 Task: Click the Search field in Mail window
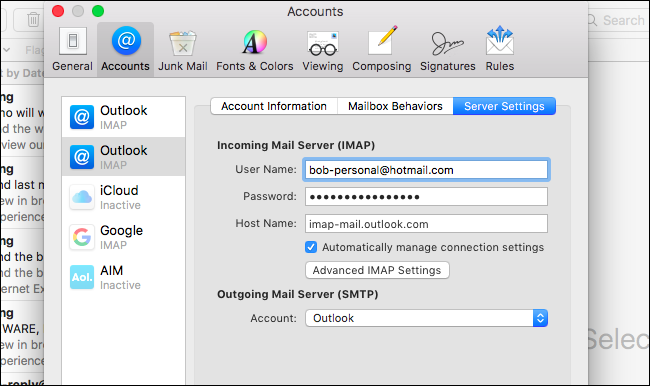[619, 20]
